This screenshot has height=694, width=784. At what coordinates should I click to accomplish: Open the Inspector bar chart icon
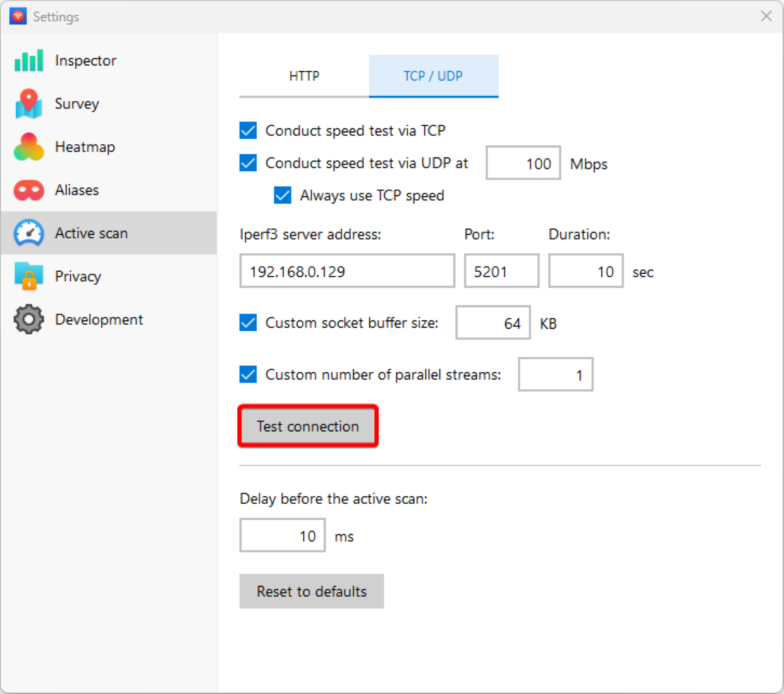28,61
